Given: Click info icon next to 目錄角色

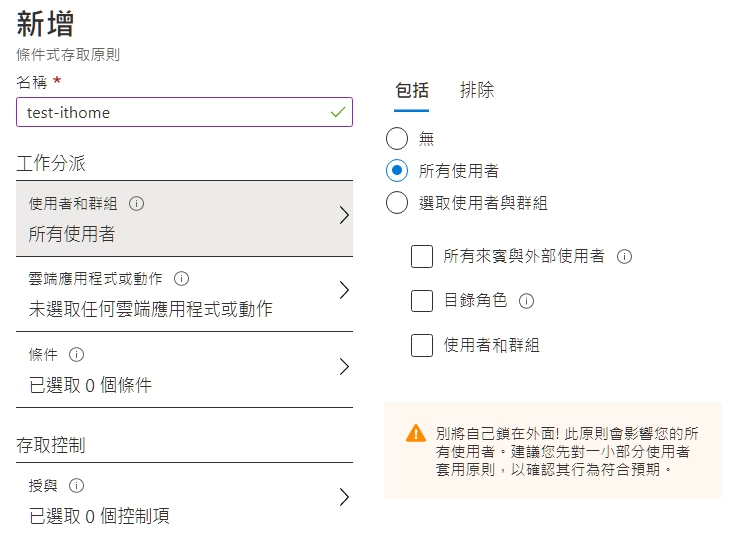Looking at the screenshot, I should (x=526, y=300).
